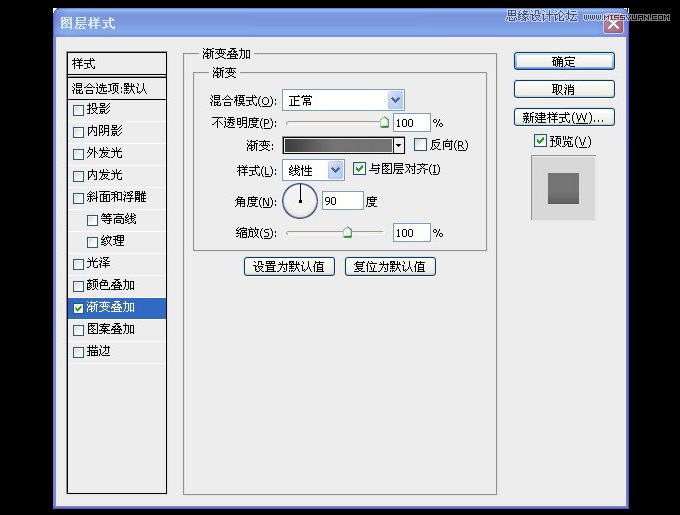Image resolution: width=680 pixels, height=515 pixels.
Task: Open the gradient picker dropdown arrow
Action: (x=399, y=146)
